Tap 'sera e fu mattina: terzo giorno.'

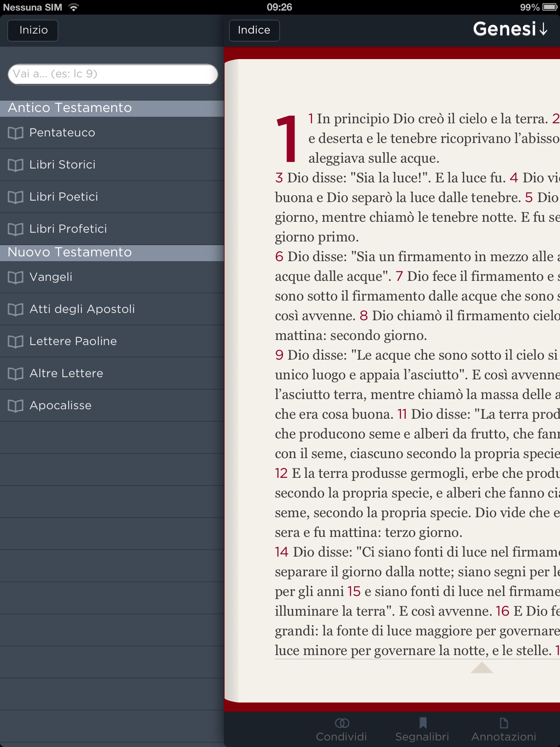[369, 533]
